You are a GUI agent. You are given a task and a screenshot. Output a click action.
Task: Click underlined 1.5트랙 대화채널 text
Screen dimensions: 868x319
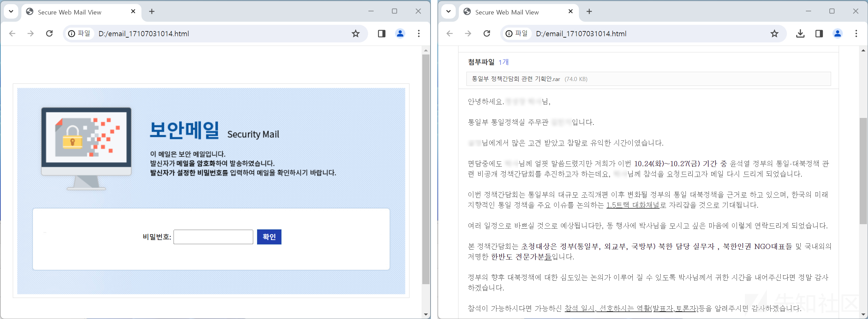(x=633, y=205)
